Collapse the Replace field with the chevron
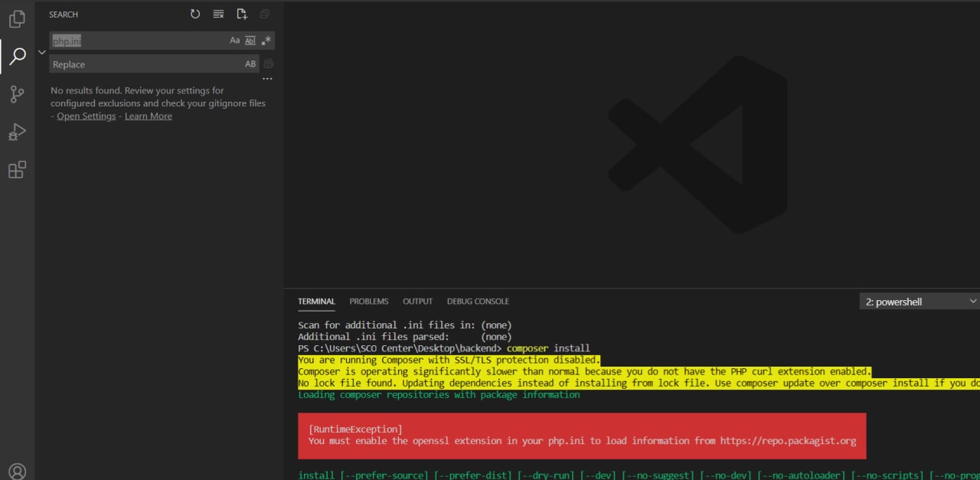This screenshot has width=980, height=480. point(42,52)
